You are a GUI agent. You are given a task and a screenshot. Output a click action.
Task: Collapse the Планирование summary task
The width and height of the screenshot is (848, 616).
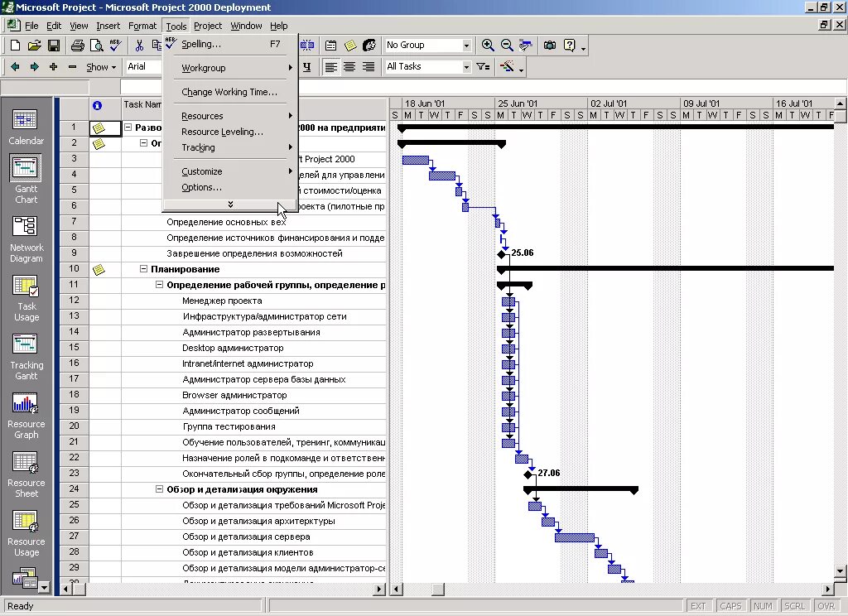pos(143,269)
